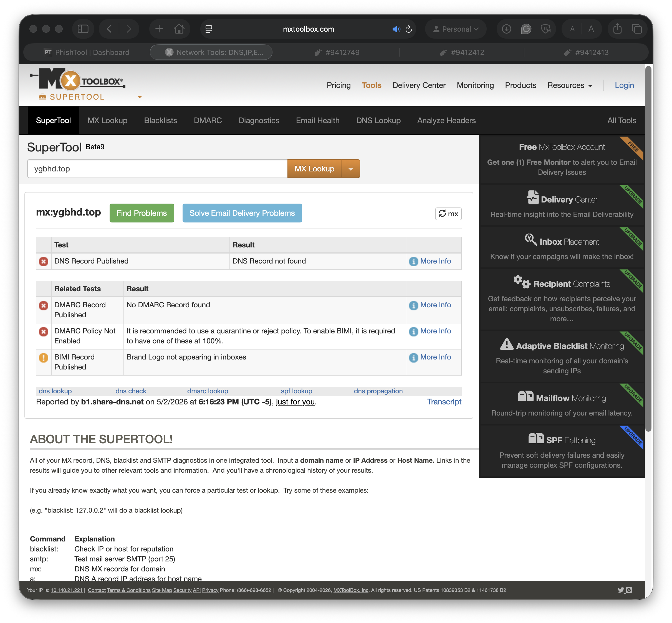Switch to browser tab #9412413
This screenshot has height=623, width=672.
(586, 52)
